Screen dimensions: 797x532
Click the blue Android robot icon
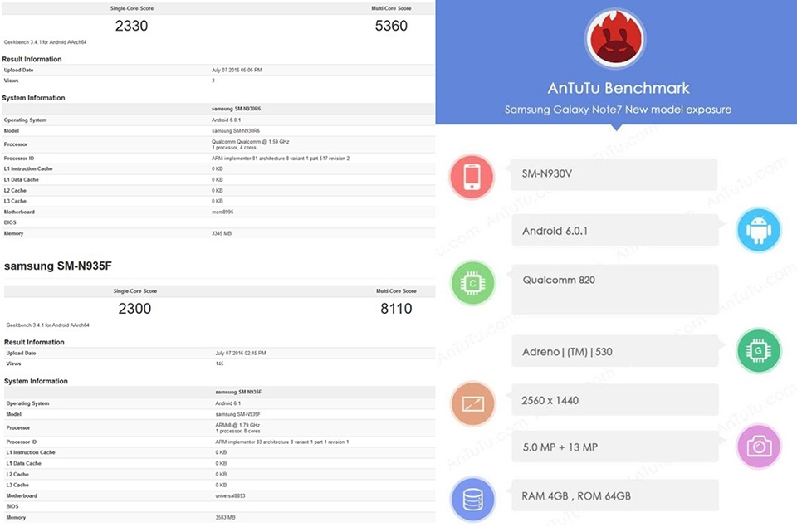(758, 230)
